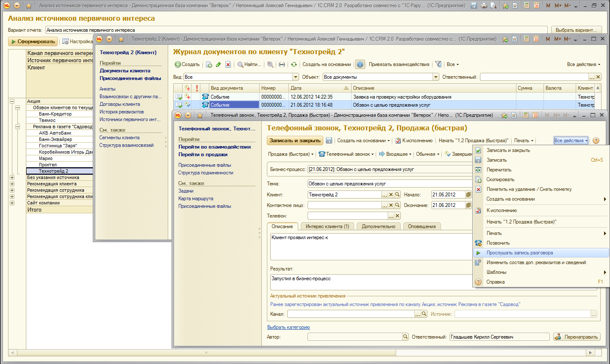Expand the Рекомендация клиента group

coord(12,184)
